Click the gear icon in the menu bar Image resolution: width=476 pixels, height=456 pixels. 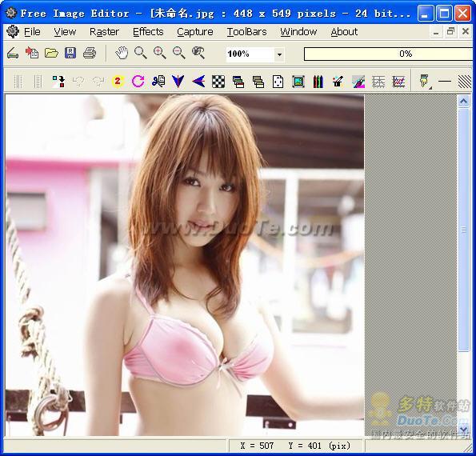pyautogui.click(x=13, y=31)
